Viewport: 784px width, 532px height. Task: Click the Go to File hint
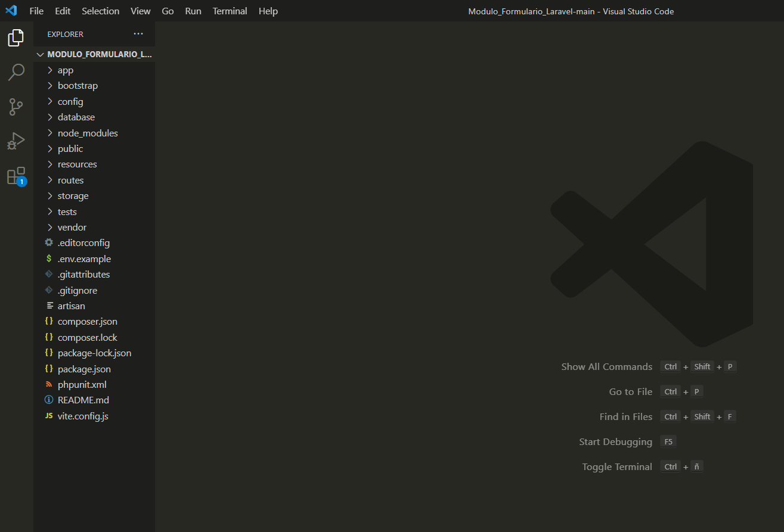tap(631, 391)
